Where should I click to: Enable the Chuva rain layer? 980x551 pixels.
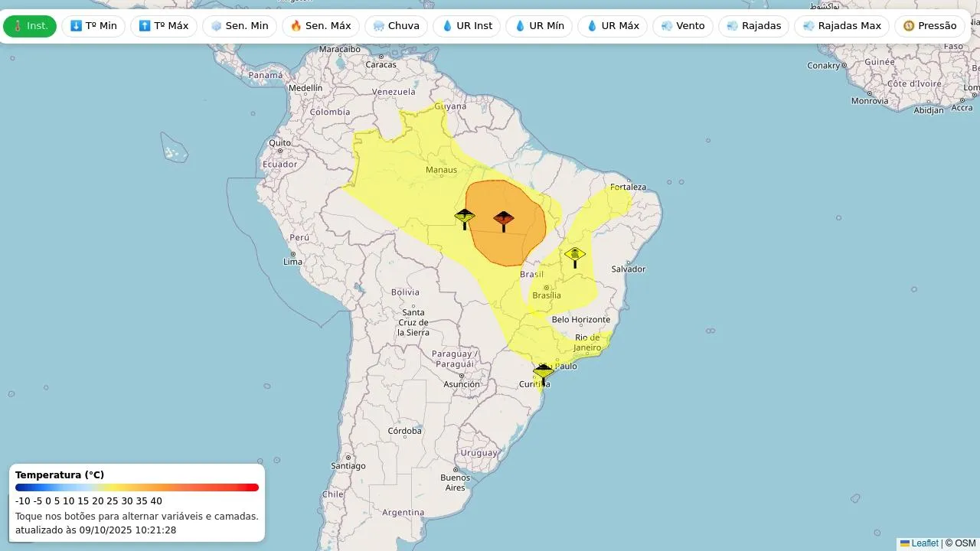[x=396, y=26]
